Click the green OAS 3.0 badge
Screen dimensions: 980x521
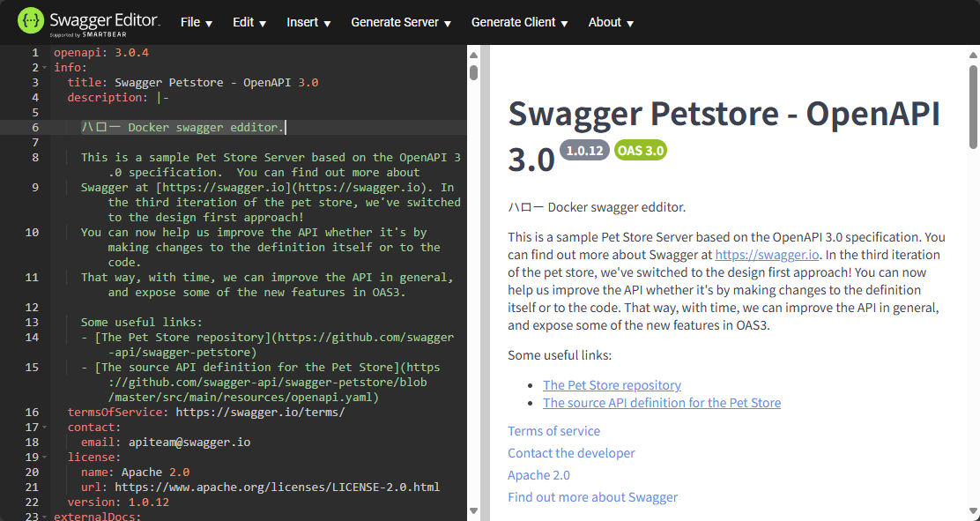640,150
